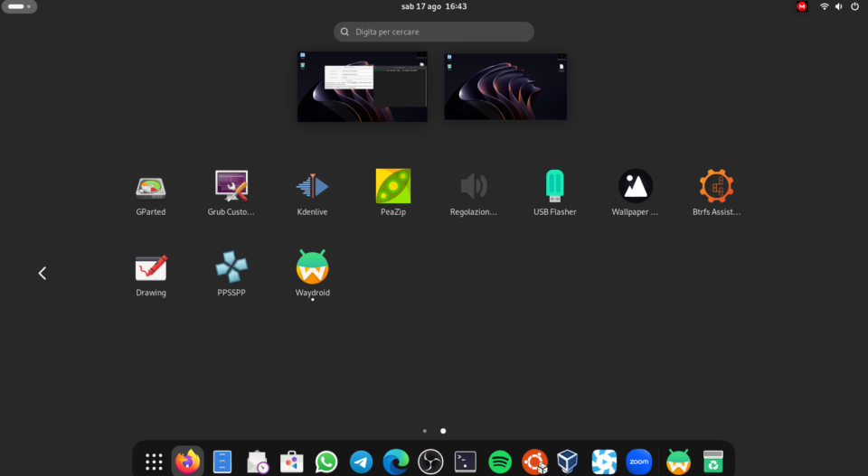Screen dimensions: 868x476
Task: Open calendar via 'sab 17 ago 16:43' clock
Action: coord(434,6)
